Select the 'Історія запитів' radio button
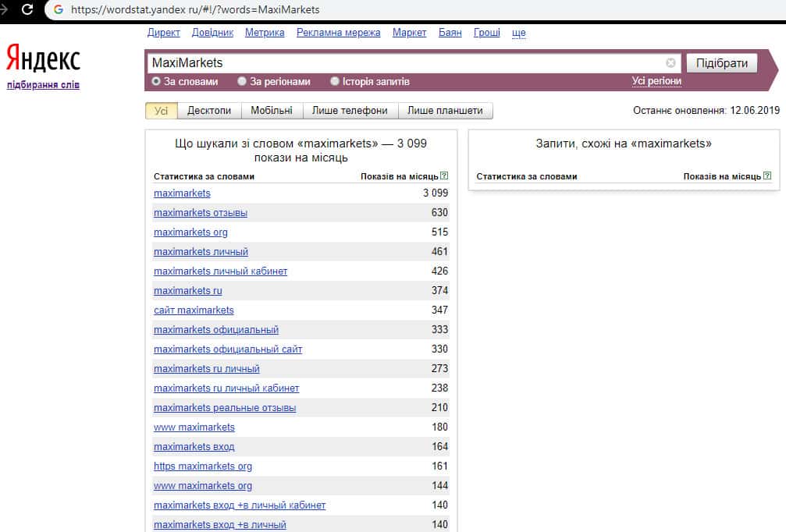The image size is (786, 532). click(335, 81)
